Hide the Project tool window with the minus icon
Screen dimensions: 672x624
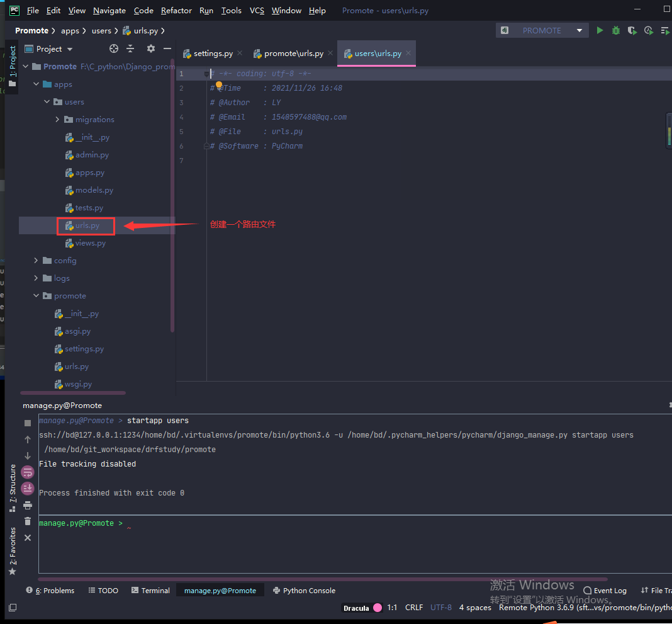click(x=167, y=49)
